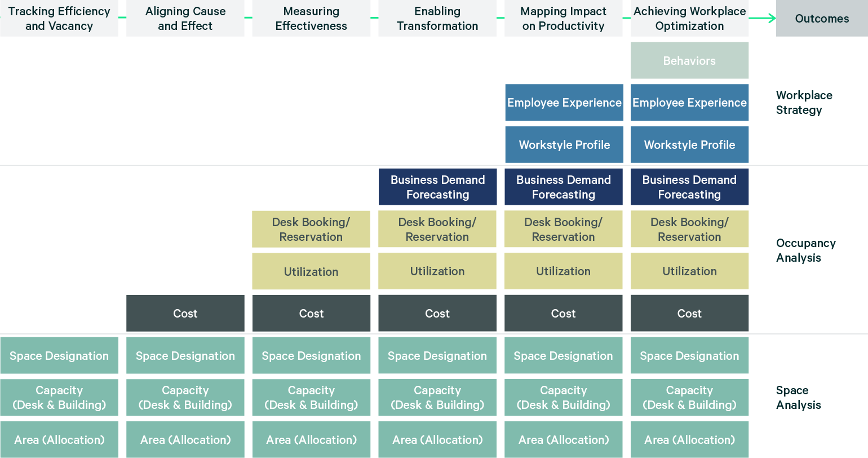Select the Aligning Cause and Effect header
Screen dimensions: 868x458
[x=185, y=19]
